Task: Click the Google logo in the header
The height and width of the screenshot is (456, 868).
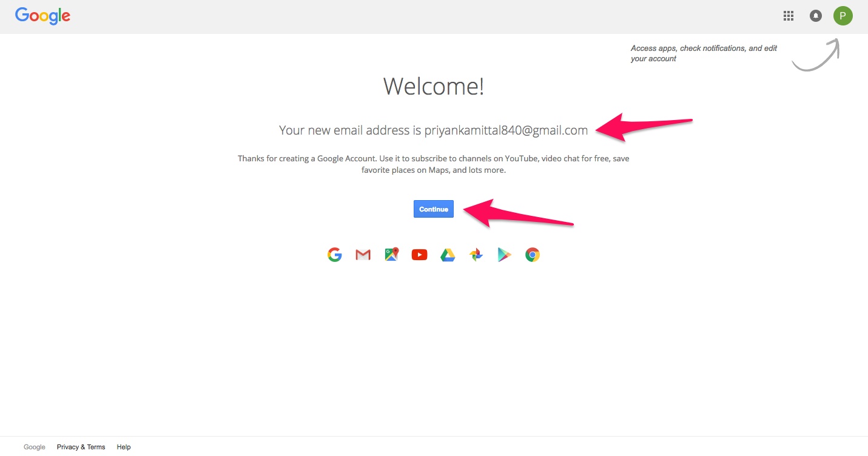Action: pos(42,16)
